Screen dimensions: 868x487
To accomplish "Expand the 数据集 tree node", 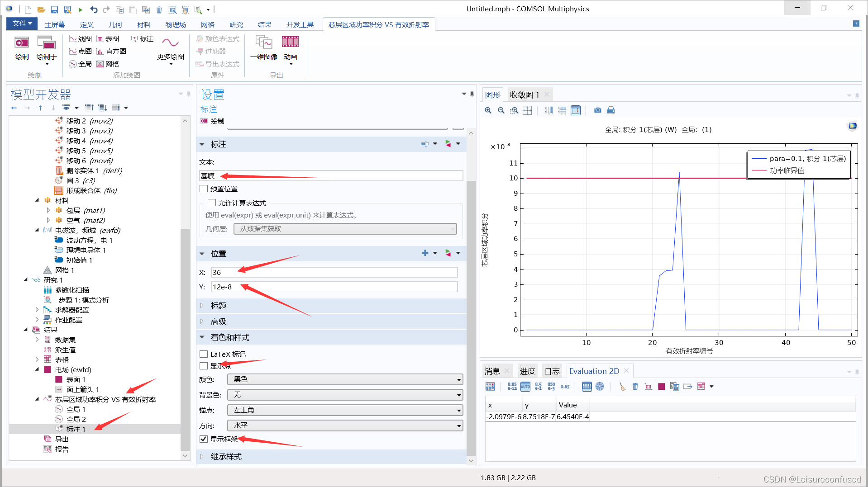I will [x=37, y=340].
